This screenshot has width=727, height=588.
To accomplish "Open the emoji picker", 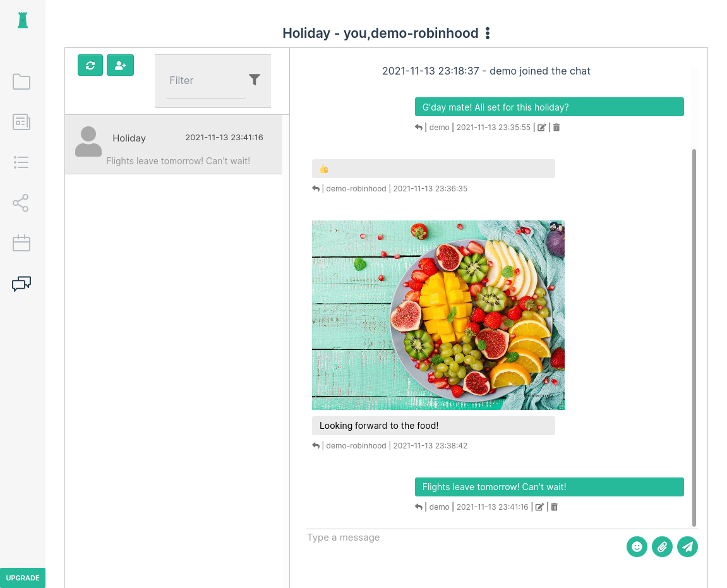I will (x=637, y=546).
